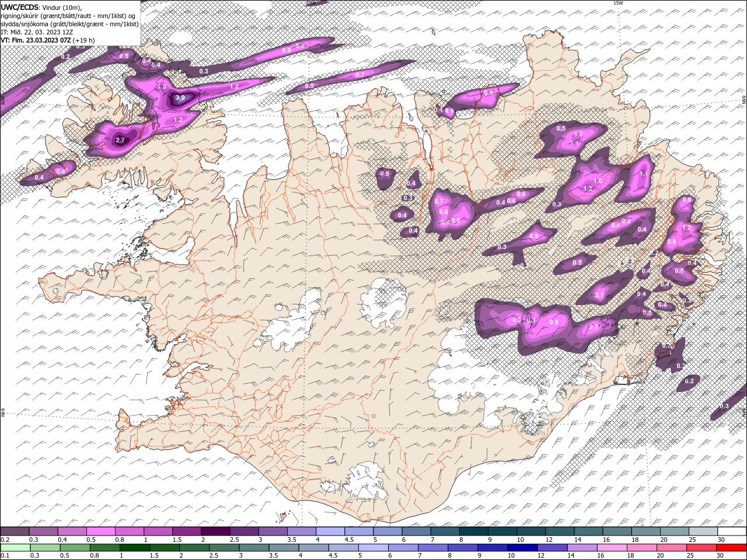Click the 2.7 snowfall value label

tap(120, 140)
